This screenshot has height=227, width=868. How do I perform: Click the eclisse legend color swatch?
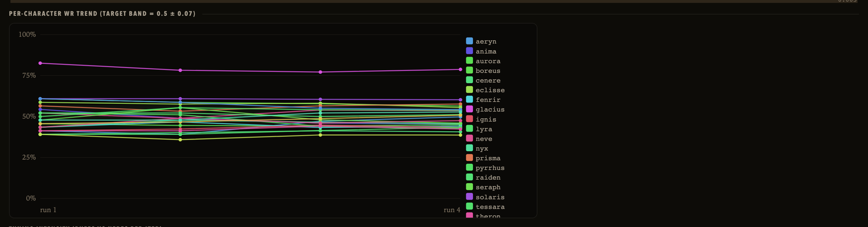(x=469, y=90)
